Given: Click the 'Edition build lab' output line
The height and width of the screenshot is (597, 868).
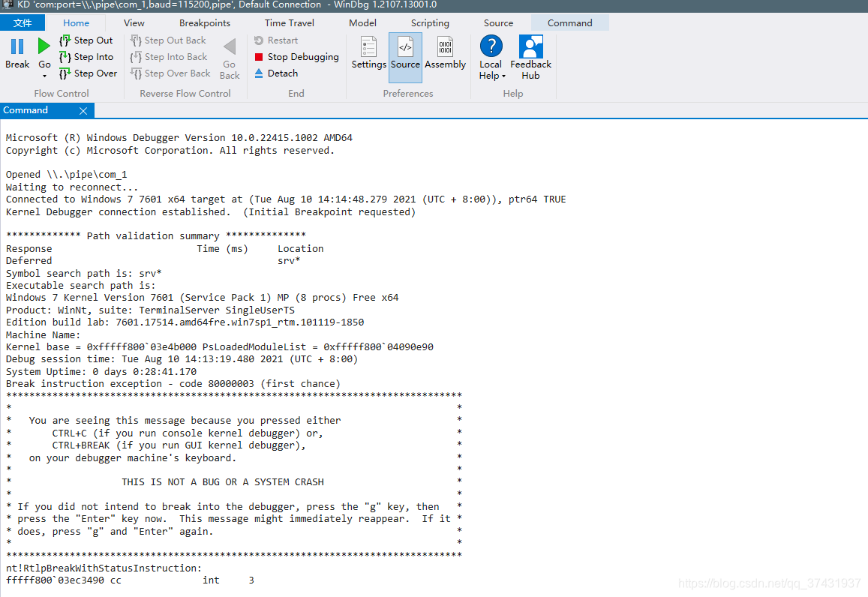Looking at the screenshot, I should 185,322.
